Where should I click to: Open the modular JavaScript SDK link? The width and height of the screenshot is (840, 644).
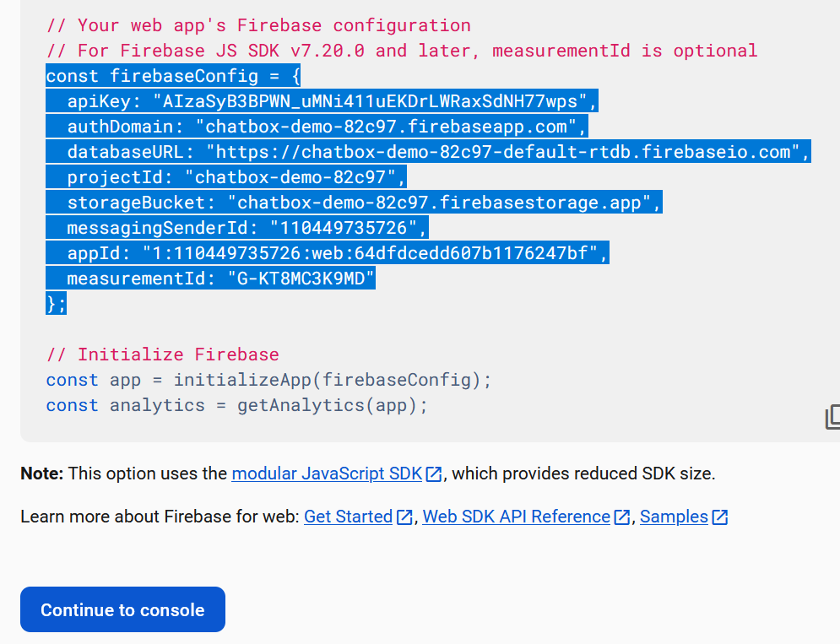pos(337,474)
